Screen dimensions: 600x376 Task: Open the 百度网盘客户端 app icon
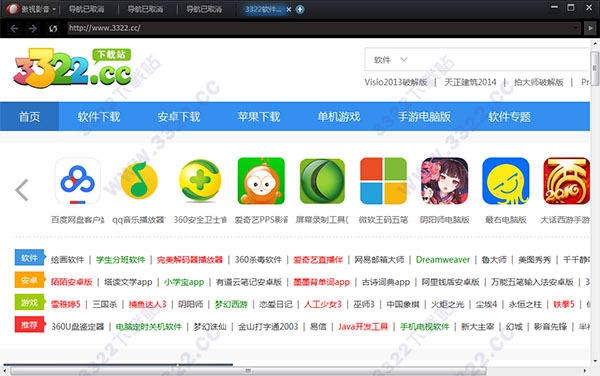click(78, 181)
